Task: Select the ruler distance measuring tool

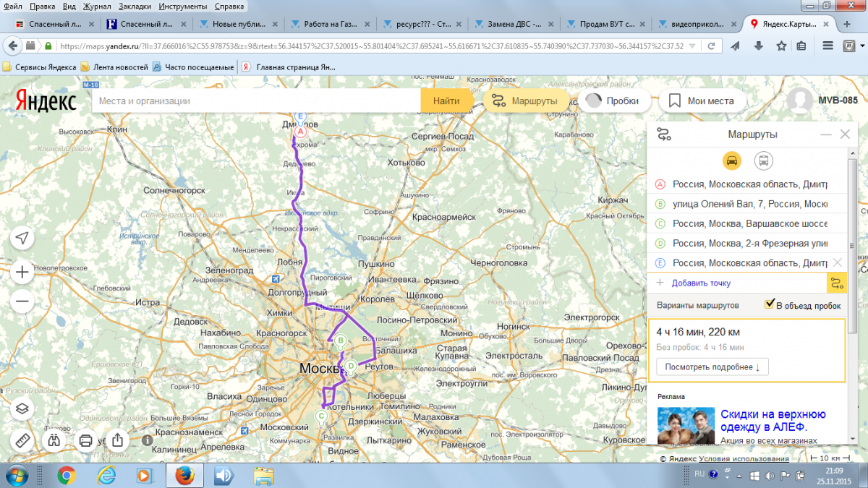Action: pyautogui.click(x=22, y=440)
